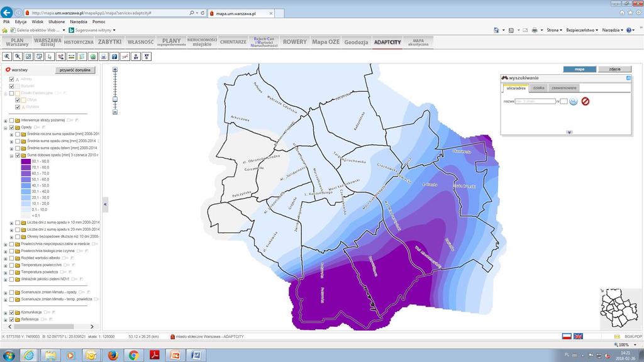Image resolution: width=644 pixels, height=362 pixels.
Task: Click the 40,1 - 50,0 legend color swatch
Action: 26,185
